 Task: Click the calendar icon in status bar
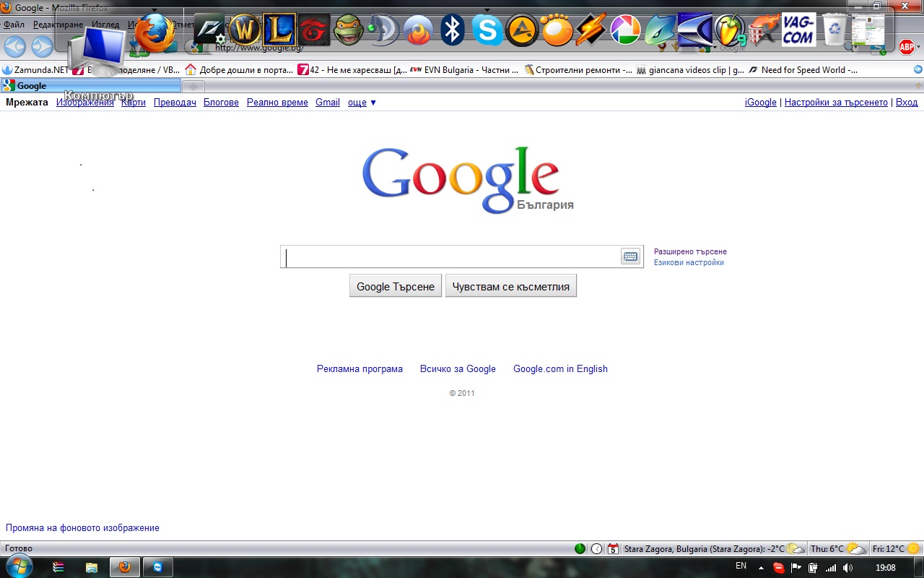(613, 549)
